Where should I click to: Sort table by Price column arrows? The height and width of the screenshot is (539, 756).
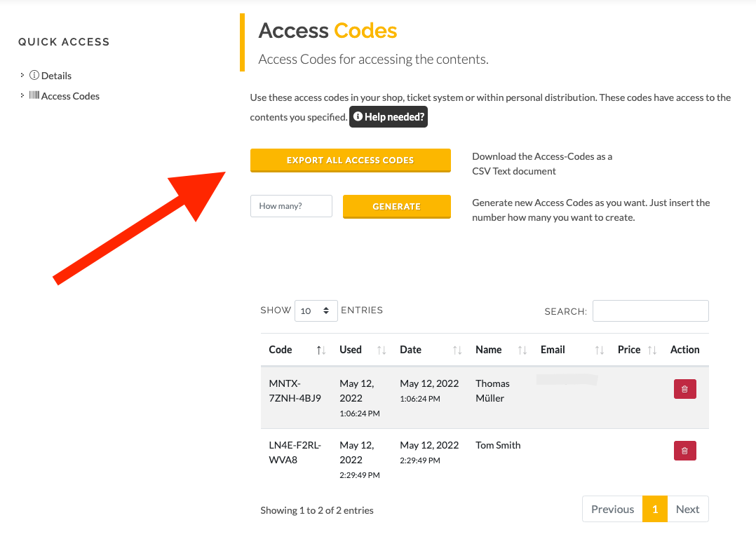click(x=652, y=350)
